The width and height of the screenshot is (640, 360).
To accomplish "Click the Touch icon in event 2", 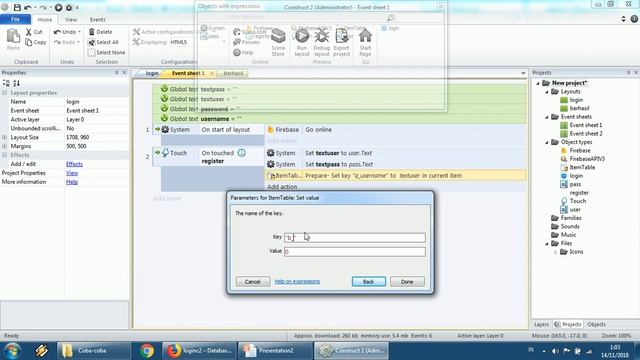I will point(165,153).
